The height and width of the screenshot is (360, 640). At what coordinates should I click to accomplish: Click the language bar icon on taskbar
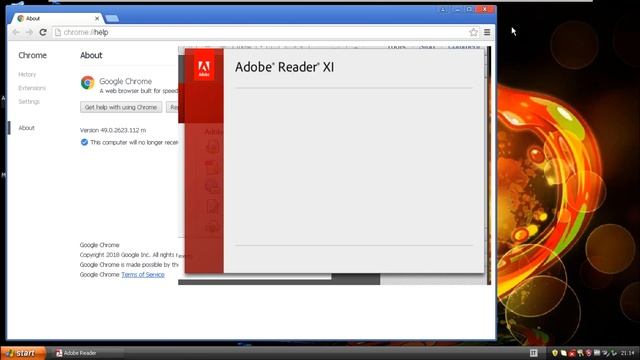[x=533, y=353]
